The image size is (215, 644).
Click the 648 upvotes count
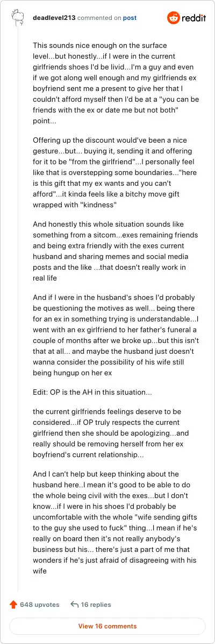point(39,605)
